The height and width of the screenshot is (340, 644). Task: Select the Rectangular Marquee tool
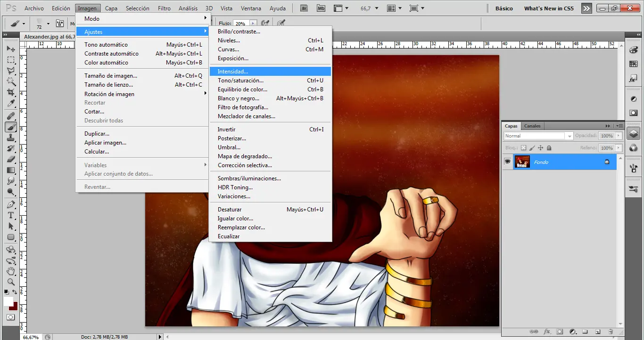pos(11,60)
